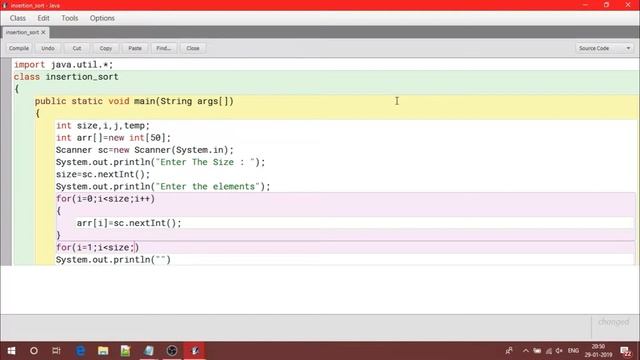Click the 'Enter The Size : ' println line
Screen dimensions: 640x360
[x=160, y=162]
